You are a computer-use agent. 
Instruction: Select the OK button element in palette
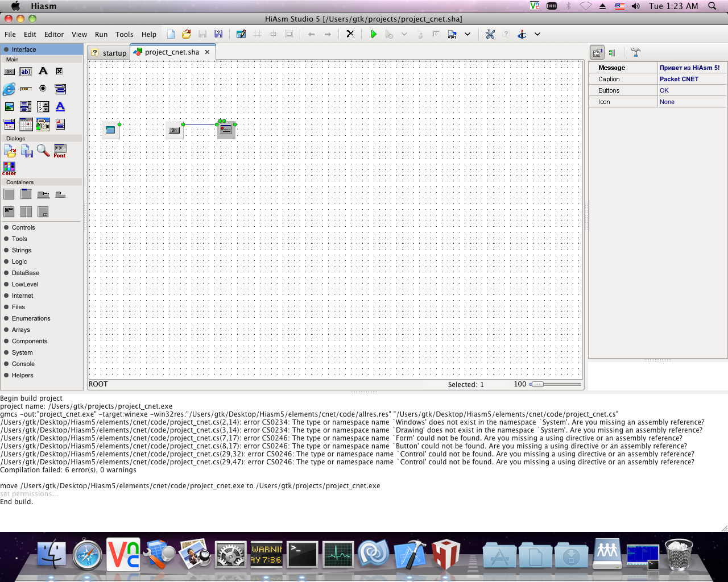(x=10, y=72)
